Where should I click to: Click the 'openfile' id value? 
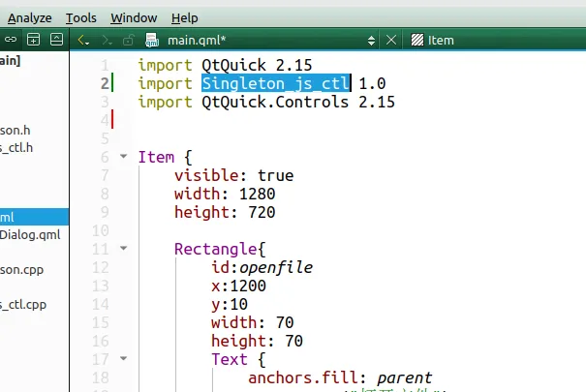[x=276, y=267]
